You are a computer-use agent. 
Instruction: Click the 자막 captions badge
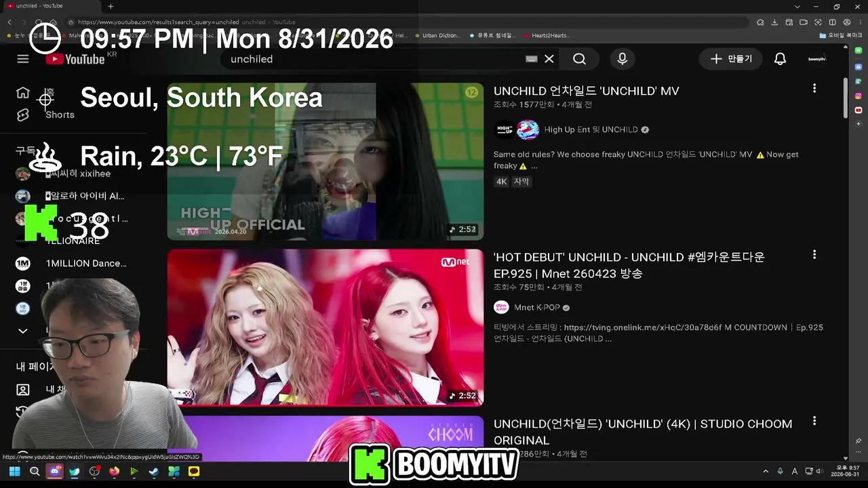point(521,182)
